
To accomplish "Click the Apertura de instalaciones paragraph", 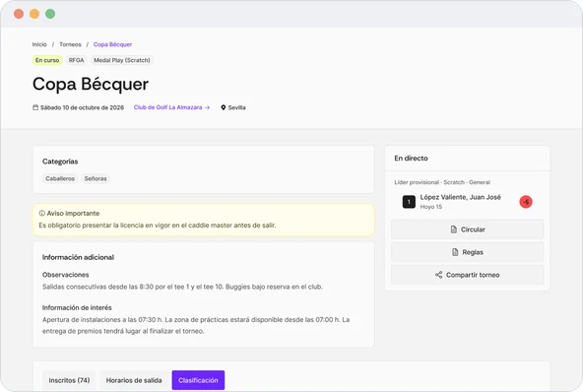I will coord(196,325).
